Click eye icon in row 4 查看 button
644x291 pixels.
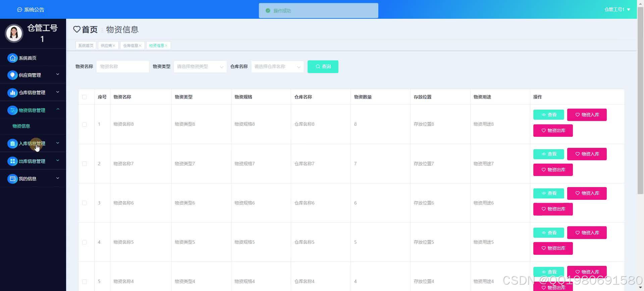544,233
